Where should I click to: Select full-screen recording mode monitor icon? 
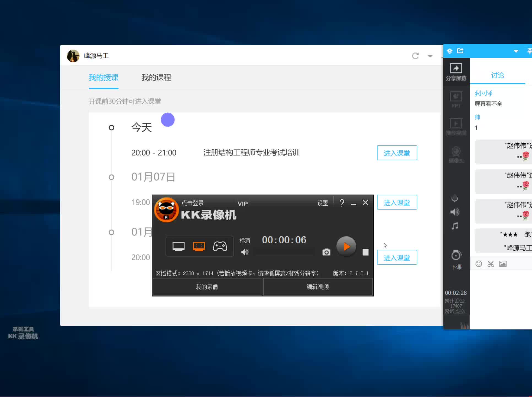pyautogui.click(x=178, y=246)
